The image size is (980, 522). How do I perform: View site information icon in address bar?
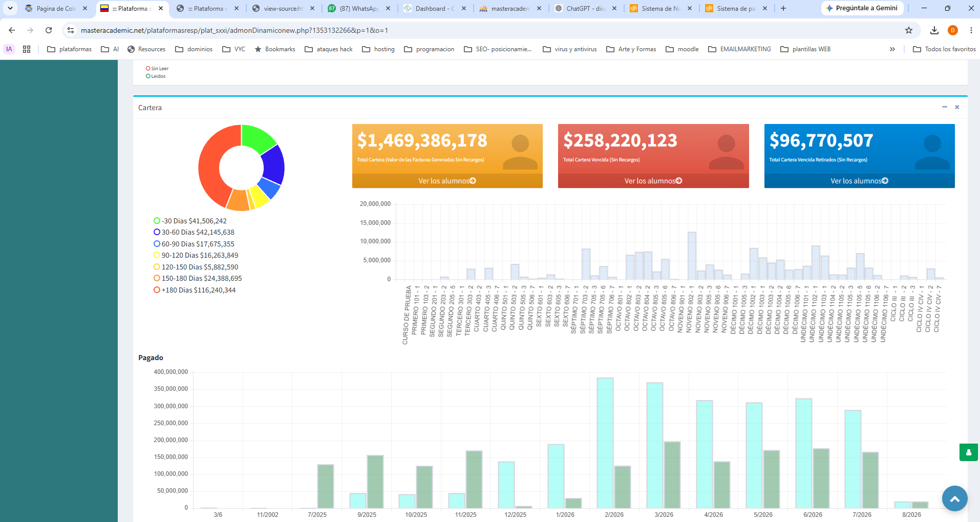[71, 30]
